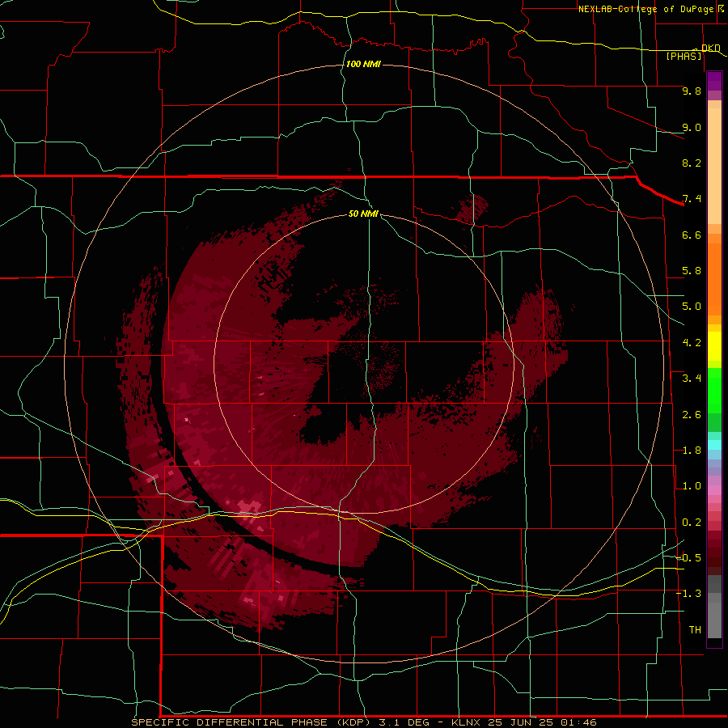The width and height of the screenshot is (728, 728).
Task: Click the 25 JUN 25 date text
Action: click(x=522, y=722)
